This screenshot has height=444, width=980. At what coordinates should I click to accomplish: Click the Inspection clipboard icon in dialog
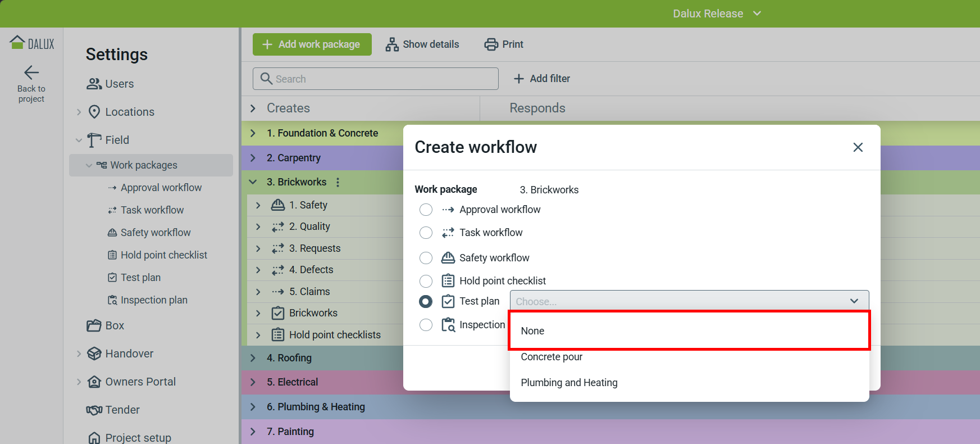[448, 325]
